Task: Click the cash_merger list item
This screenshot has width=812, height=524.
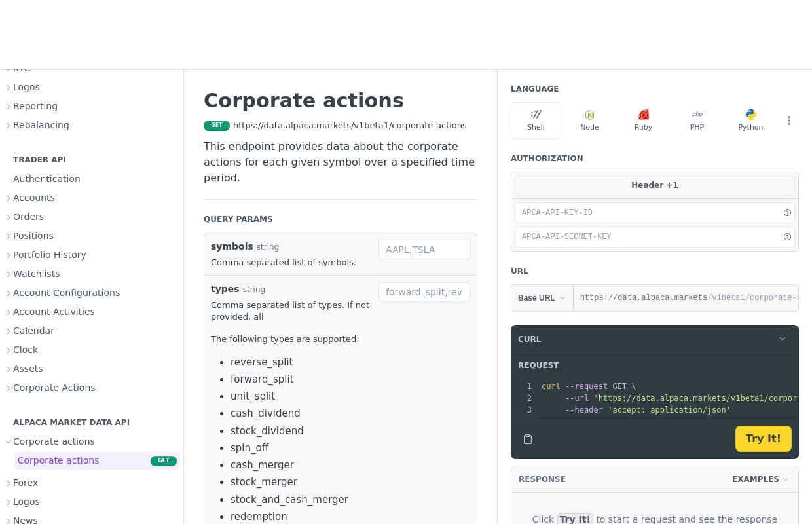Action: coord(262,465)
